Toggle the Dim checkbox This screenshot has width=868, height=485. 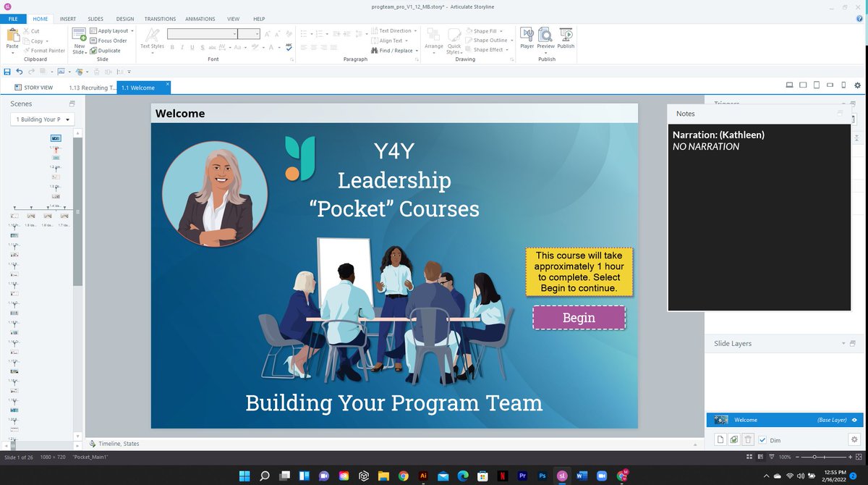click(762, 439)
